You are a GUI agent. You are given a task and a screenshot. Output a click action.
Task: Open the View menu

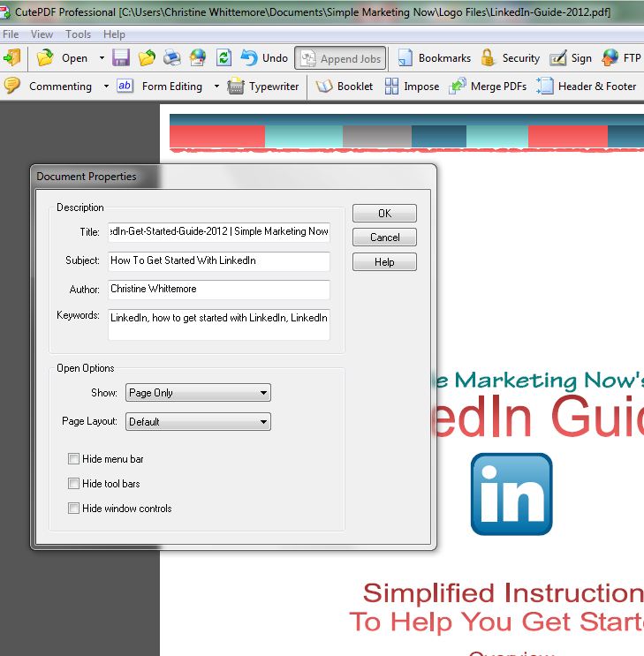coord(42,34)
